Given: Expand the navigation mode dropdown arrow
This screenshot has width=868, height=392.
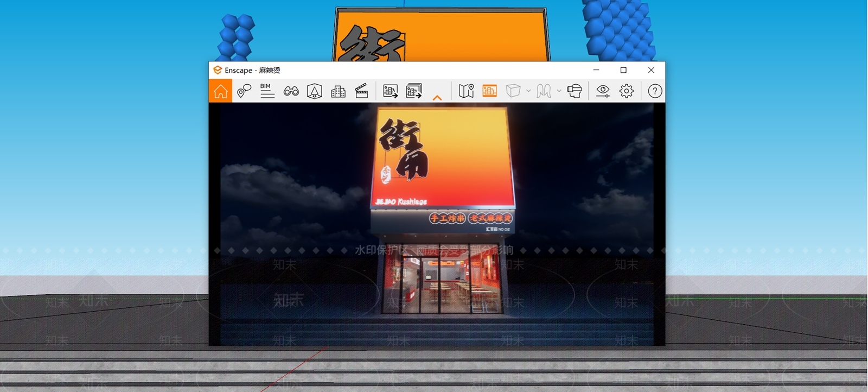Looking at the screenshot, I should click(x=559, y=91).
